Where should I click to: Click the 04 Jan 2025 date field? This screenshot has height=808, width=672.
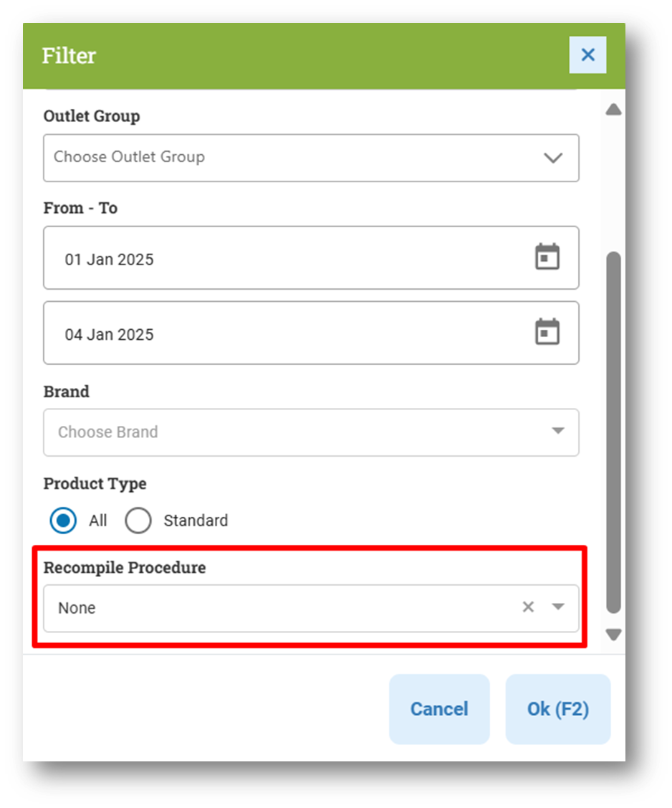pyautogui.click(x=311, y=333)
